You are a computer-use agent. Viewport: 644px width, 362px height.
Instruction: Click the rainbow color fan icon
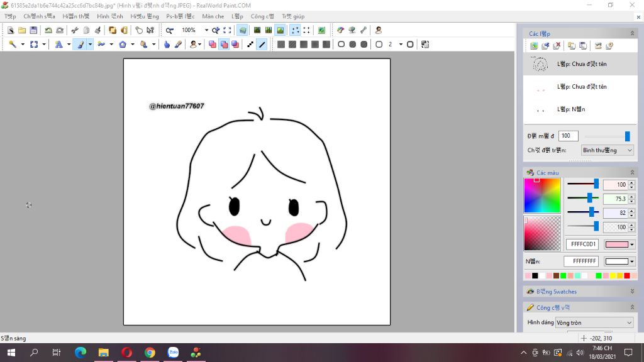pyautogui.click(x=340, y=30)
